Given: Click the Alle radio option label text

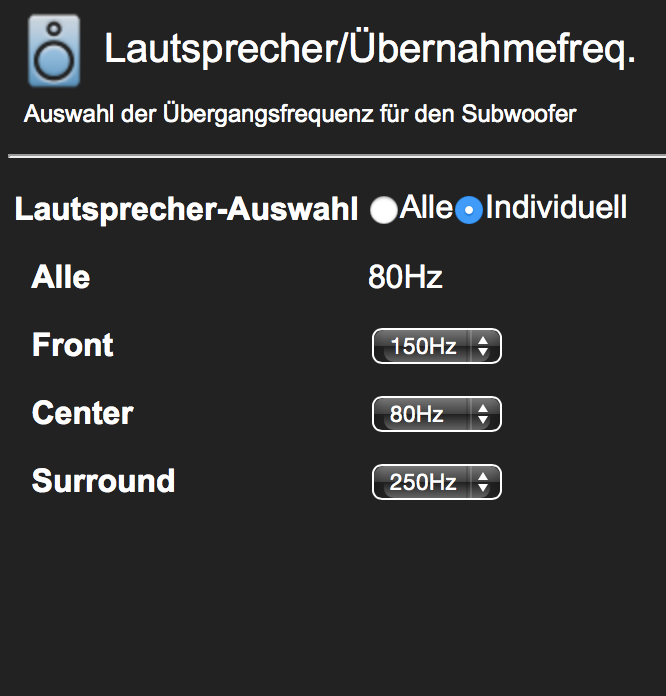Looking at the screenshot, I should coord(427,208).
